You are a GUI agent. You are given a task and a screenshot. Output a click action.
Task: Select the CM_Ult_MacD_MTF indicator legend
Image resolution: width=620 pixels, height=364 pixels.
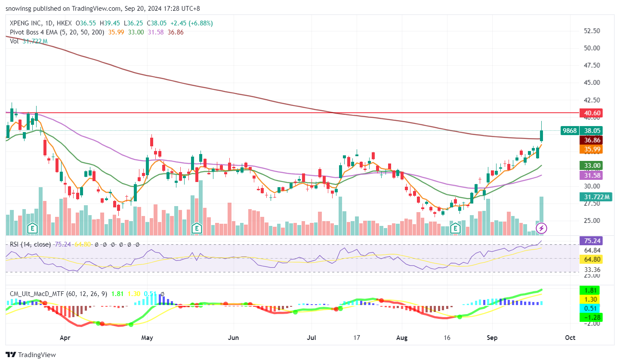coord(59,294)
